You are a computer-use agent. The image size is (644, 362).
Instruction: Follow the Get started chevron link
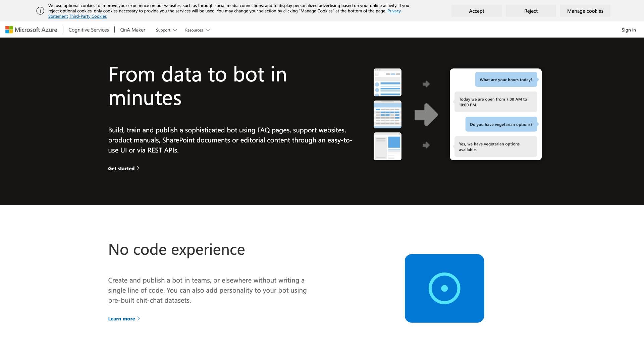click(x=124, y=169)
